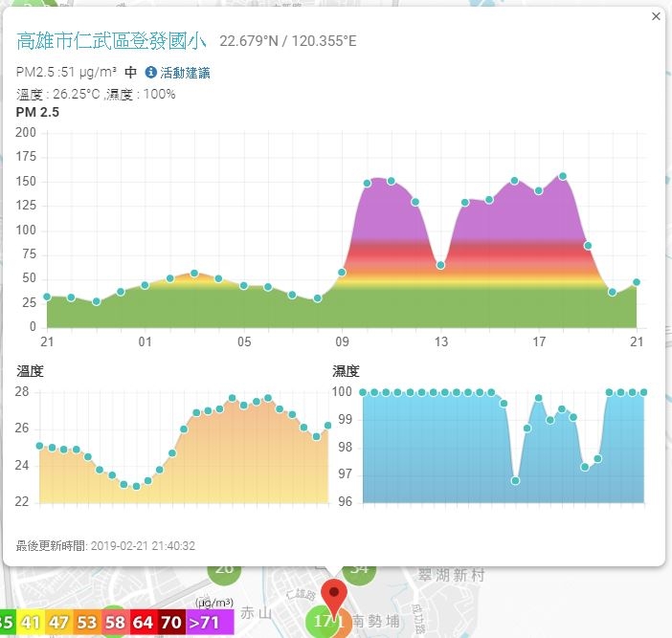Click the (μg/m3) unit label above legend
The height and width of the screenshot is (638, 672).
click(214, 603)
